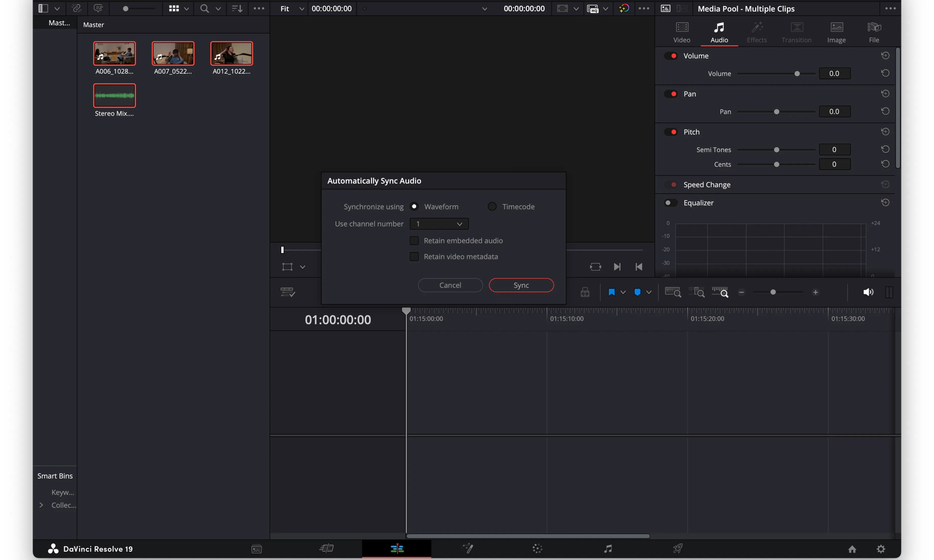Click the Sync button
Image resolution: width=934 pixels, height=560 pixels.
tap(521, 285)
